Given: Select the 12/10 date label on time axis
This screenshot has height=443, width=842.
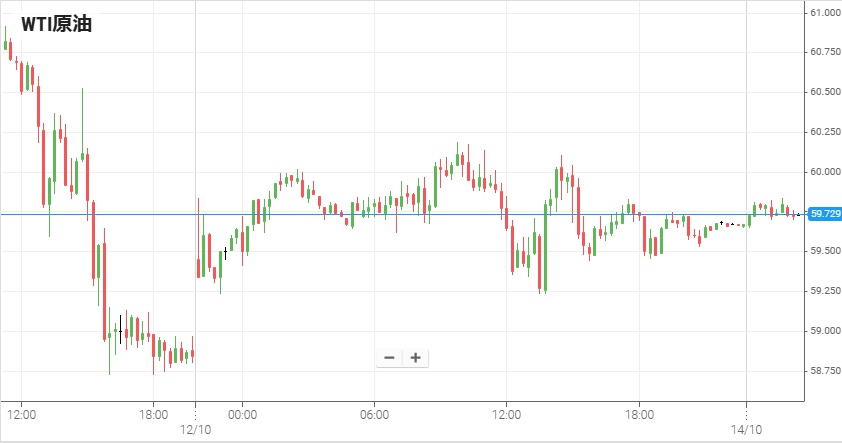Looking at the screenshot, I should [x=194, y=428].
